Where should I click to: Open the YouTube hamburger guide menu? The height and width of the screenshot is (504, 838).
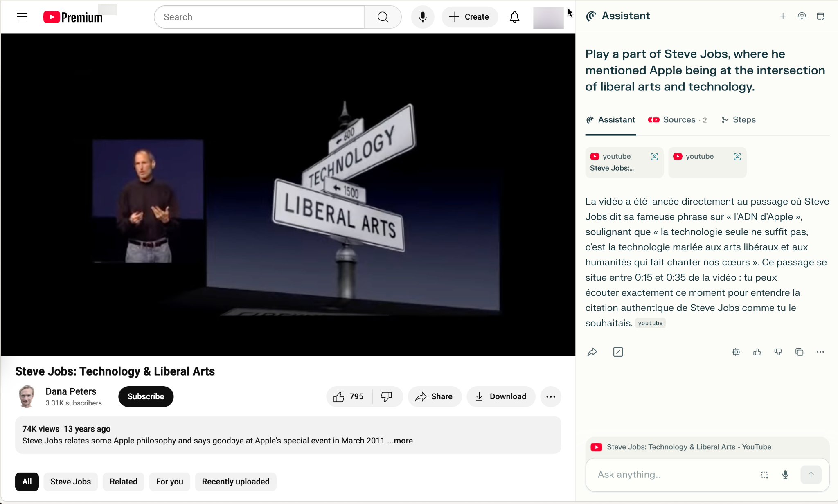(x=22, y=17)
